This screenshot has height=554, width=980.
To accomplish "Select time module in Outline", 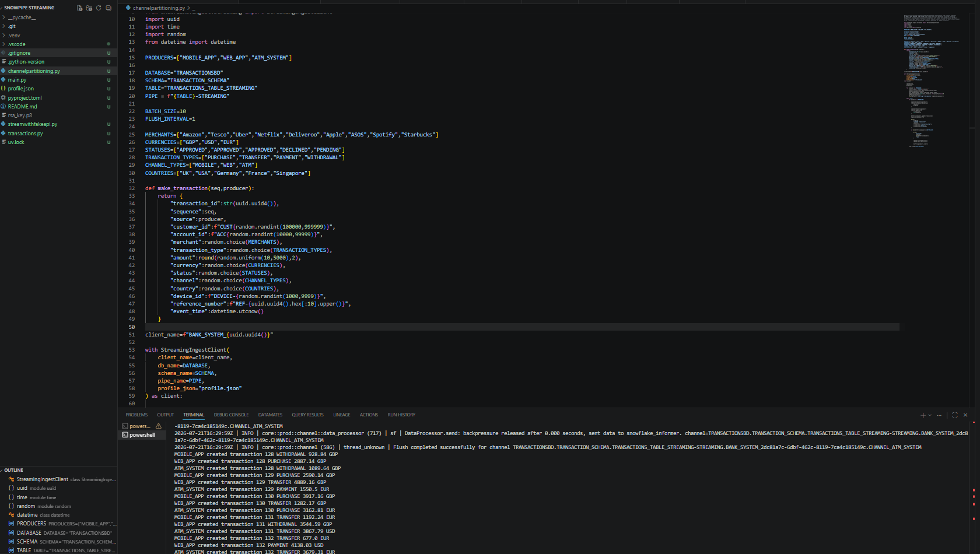I will pos(58,497).
